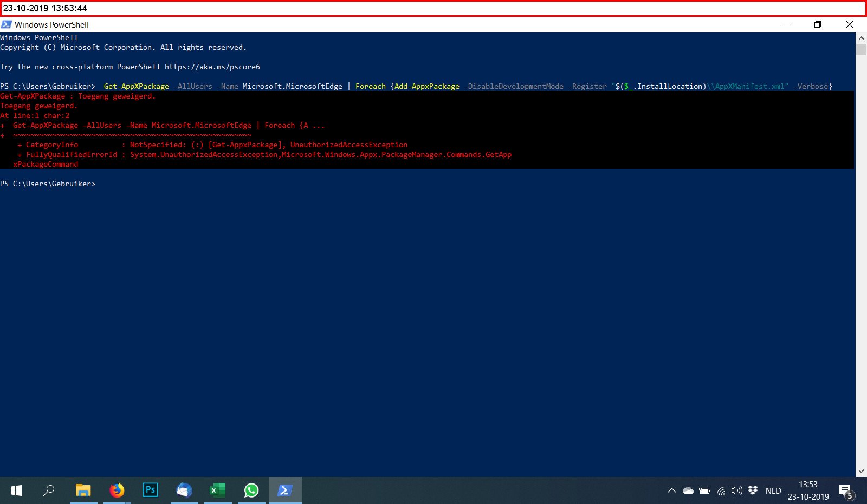Select the PowerShell taskbar button

click(285, 490)
